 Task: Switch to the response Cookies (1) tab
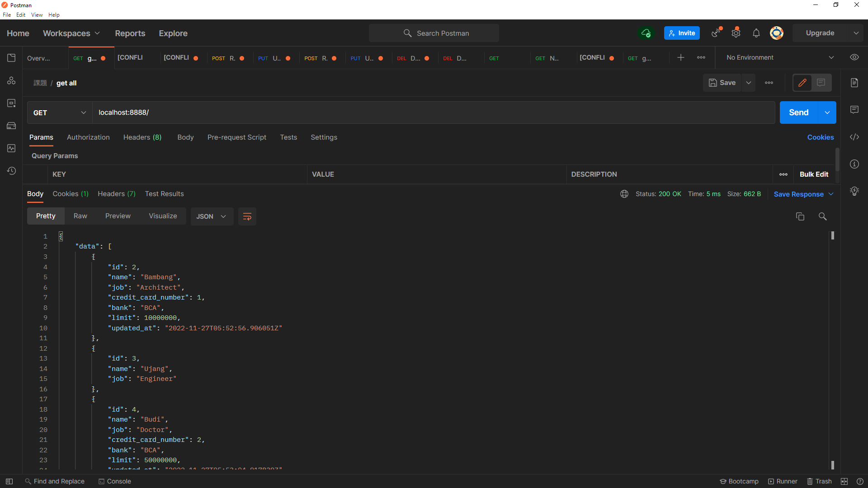(x=71, y=194)
